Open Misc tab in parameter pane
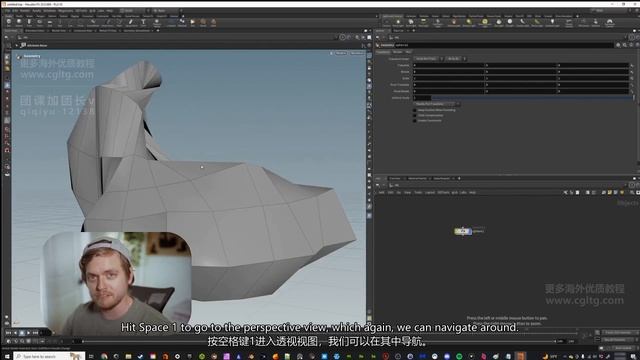 (x=408, y=52)
